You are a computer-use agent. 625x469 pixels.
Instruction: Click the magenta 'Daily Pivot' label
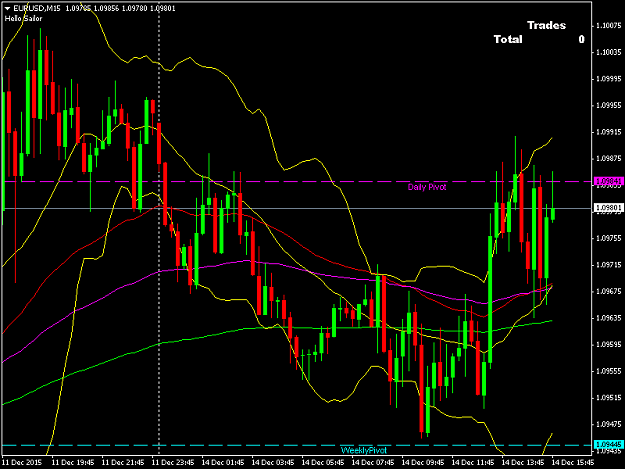427,187
